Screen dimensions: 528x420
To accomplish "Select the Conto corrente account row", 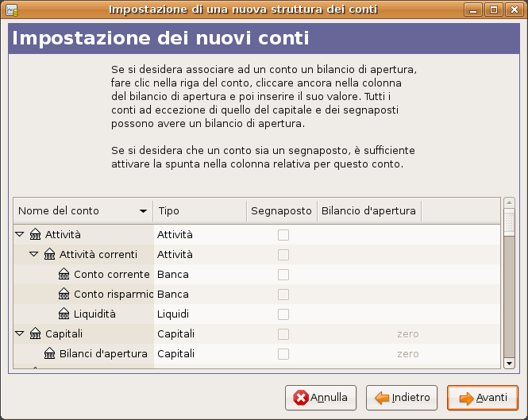I will 256,274.
